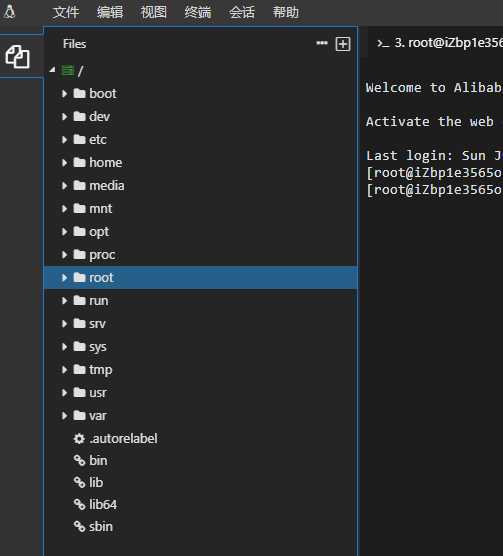
Task: Click the gear icon beside .autorelabel
Action: (x=79, y=439)
